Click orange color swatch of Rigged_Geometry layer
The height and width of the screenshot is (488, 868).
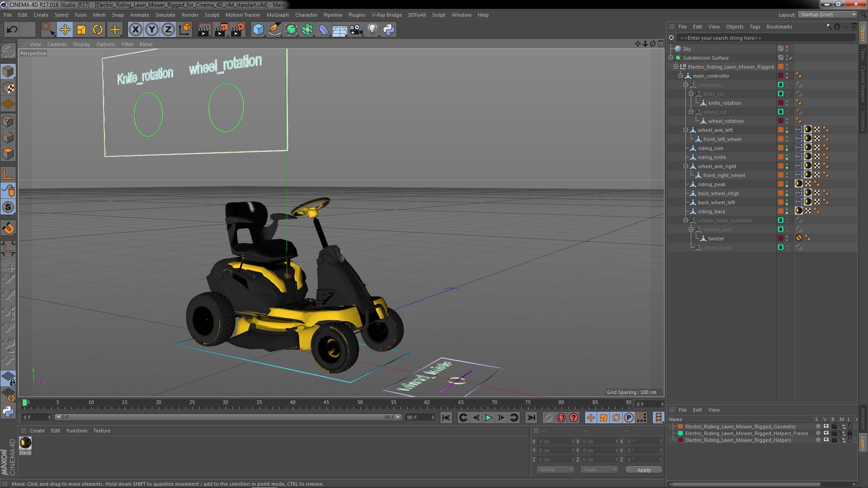(680, 427)
